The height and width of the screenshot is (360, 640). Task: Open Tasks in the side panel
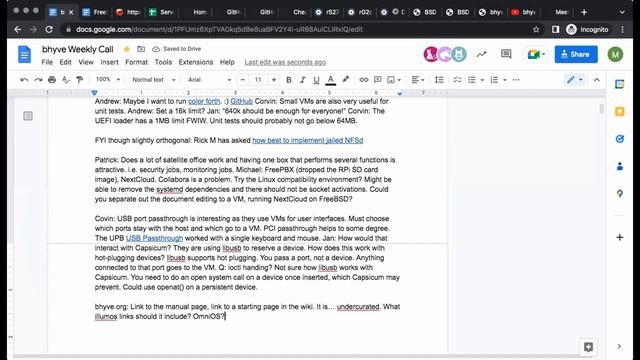[x=620, y=139]
